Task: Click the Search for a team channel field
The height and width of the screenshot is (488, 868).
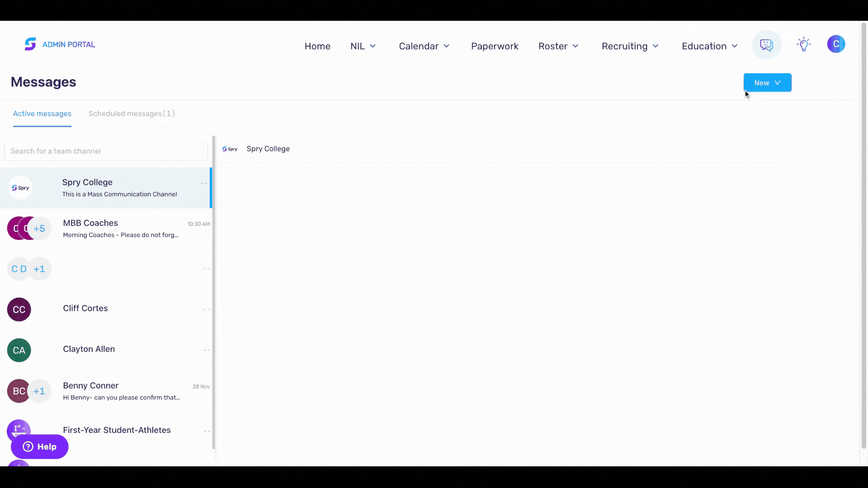Action: point(106,151)
